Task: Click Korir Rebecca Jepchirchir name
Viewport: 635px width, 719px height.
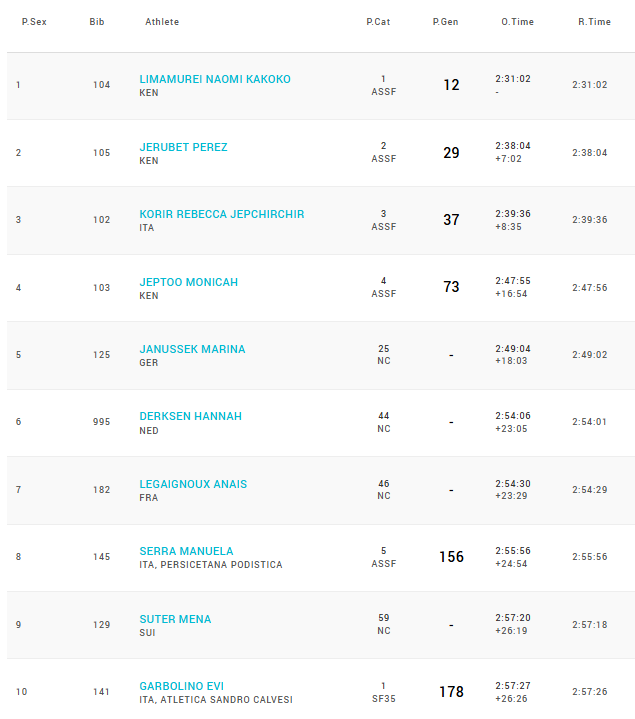Action: (x=221, y=214)
